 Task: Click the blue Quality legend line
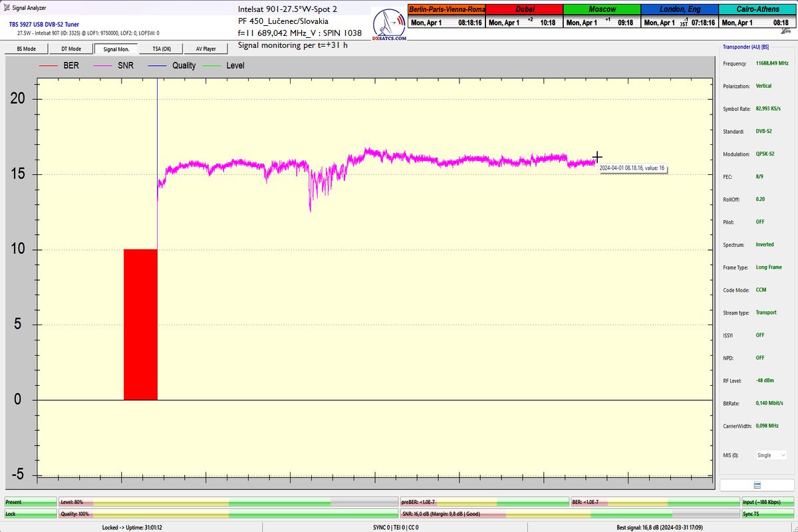pos(158,66)
